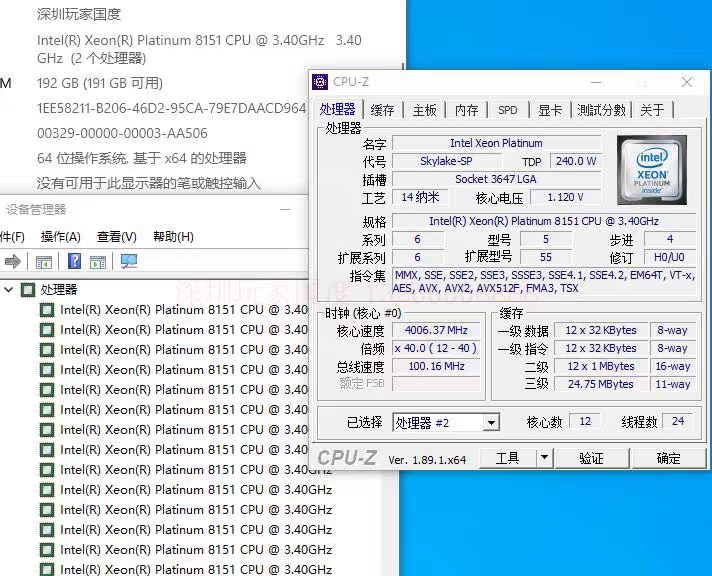The image size is (712, 576).
Task: Click the 插槽 value Socket 3647 LGA
Action: coord(496,179)
